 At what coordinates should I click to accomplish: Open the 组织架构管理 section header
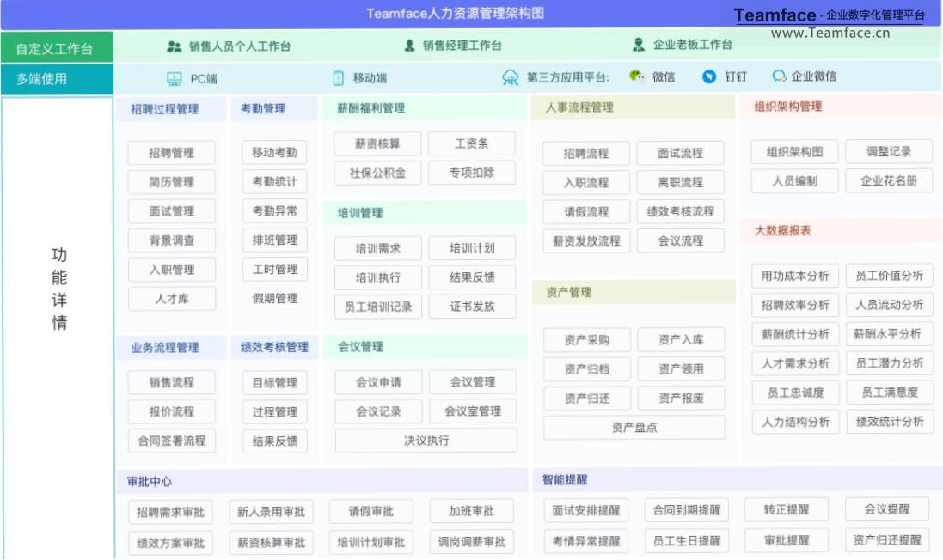pos(840,107)
